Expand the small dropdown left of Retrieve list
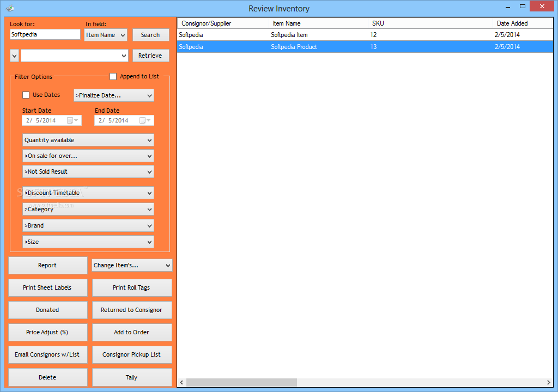The width and height of the screenshot is (558, 392). [14, 56]
